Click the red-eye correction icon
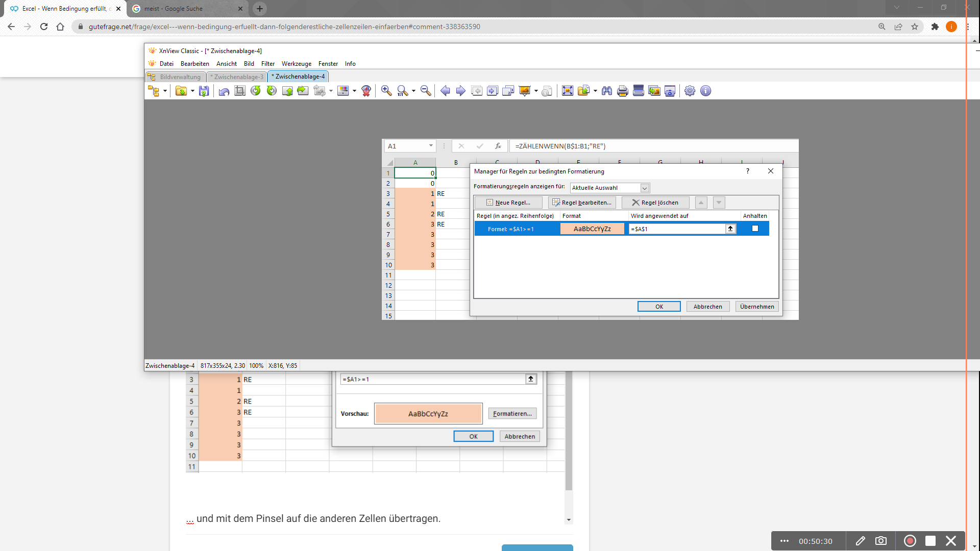 [366, 91]
